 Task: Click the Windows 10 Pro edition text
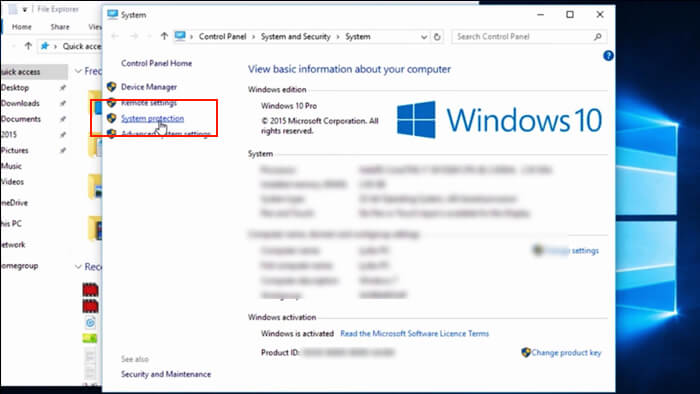289,106
